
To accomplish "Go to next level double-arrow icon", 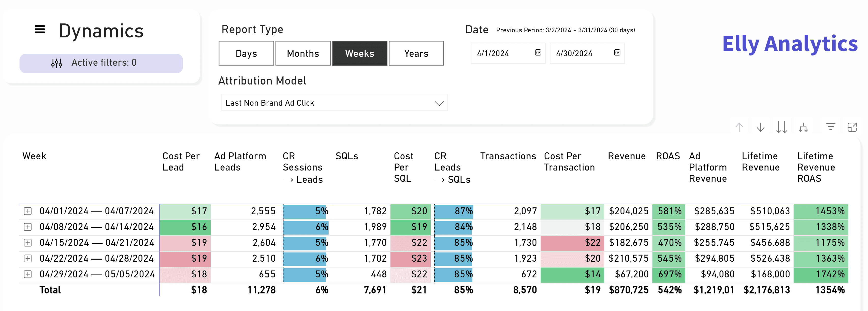I will click(782, 127).
